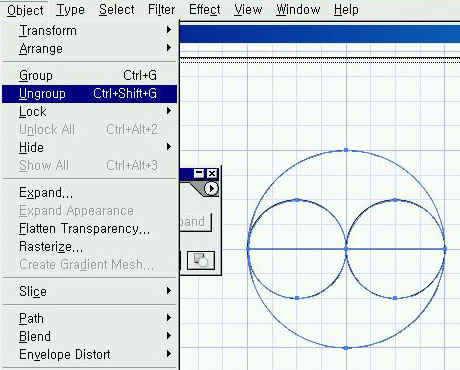Select top anchor point of large circle
This screenshot has width=460, height=370.
[346, 150]
